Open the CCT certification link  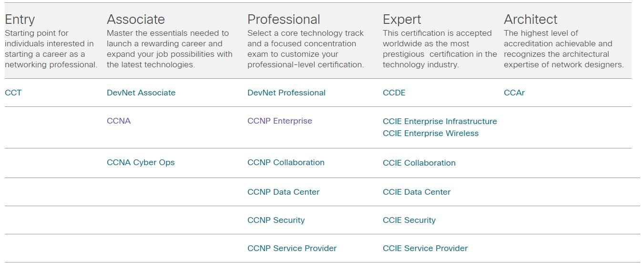pos(13,93)
